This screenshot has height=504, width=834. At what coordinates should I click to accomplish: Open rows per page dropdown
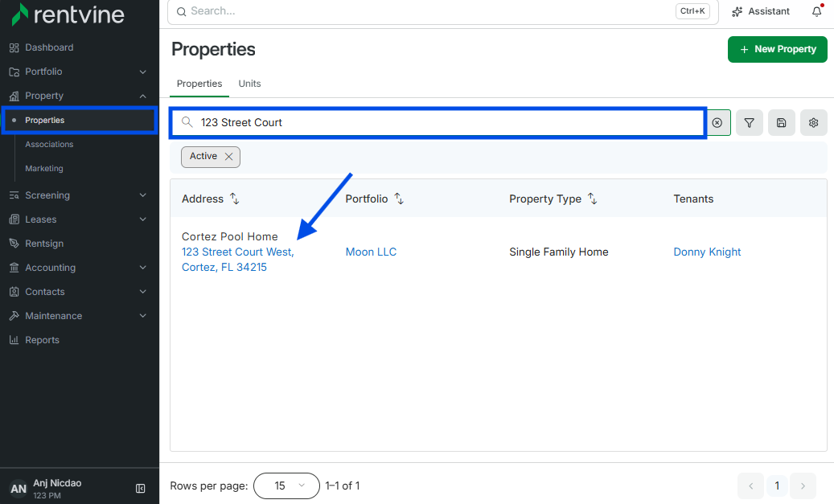pos(286,486)
